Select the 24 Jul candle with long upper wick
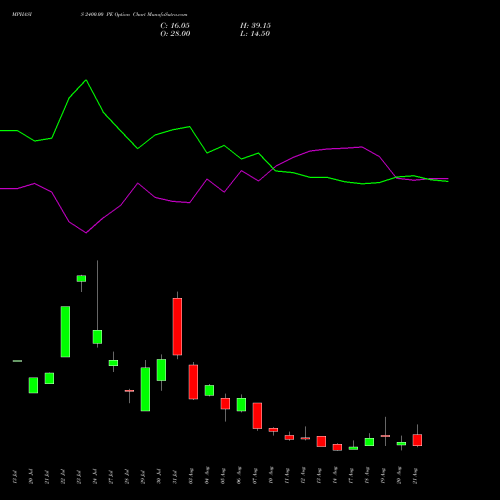The image size is (500, 500). 97,337
